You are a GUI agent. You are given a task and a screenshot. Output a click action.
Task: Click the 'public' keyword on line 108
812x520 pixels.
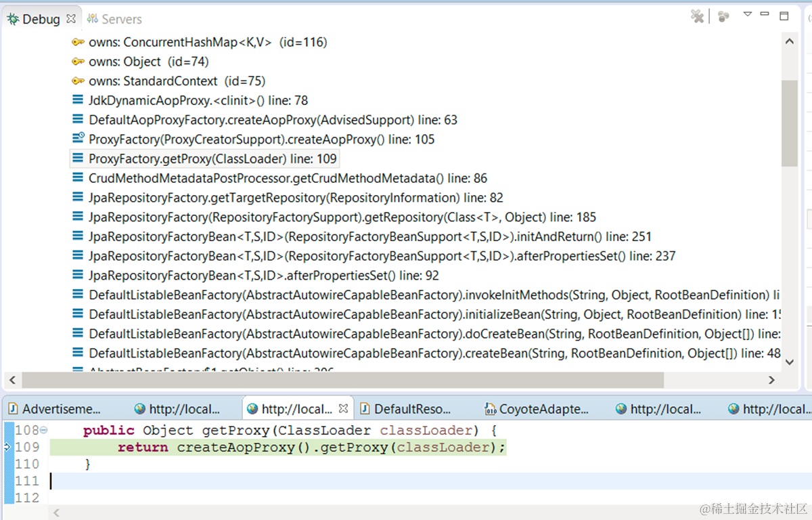coord(108,430)
